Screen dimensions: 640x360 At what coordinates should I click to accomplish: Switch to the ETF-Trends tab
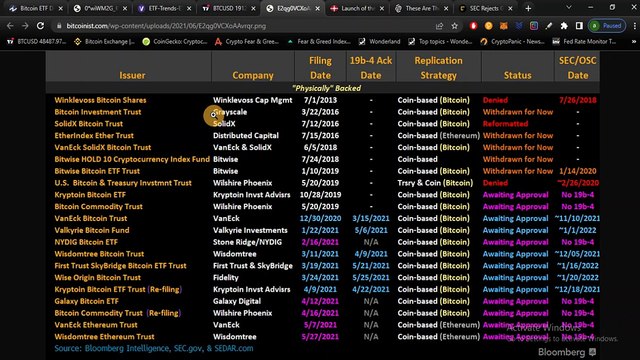(163, 8)
